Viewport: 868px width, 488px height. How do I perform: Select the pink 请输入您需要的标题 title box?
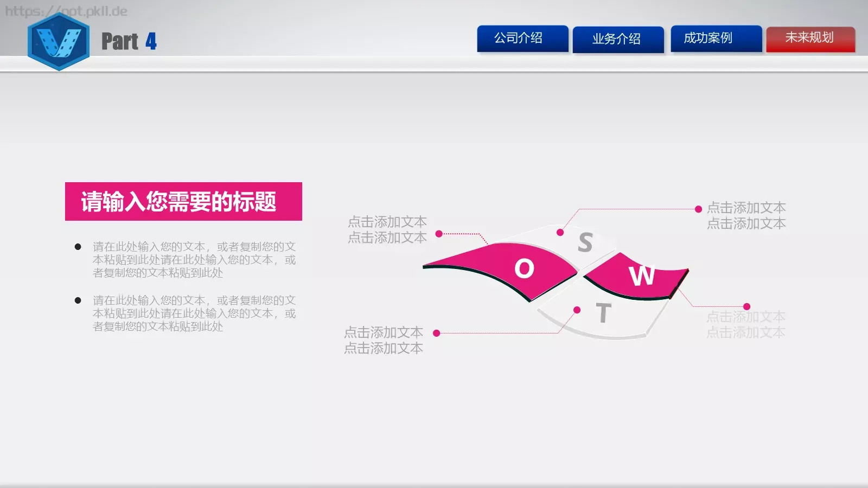pyautogui.click(x=183, y=201)
